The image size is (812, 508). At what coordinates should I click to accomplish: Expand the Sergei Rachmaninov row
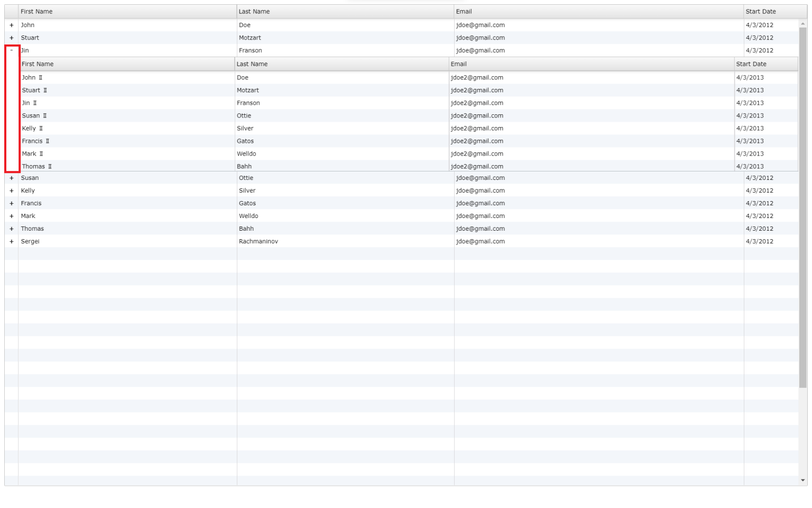(x=12, y=242)
